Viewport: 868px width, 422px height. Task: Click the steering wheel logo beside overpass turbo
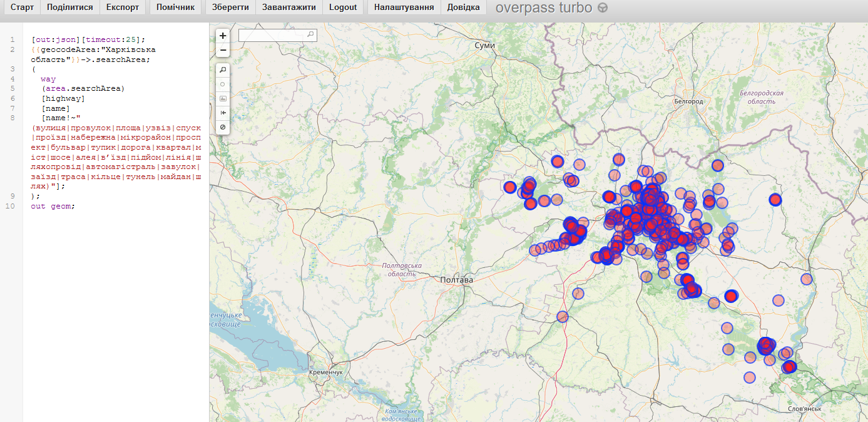click(x=602, y=8)
